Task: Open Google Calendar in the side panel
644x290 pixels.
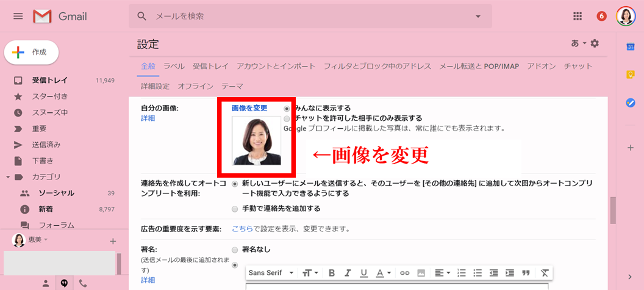Action: coord(631,46)
